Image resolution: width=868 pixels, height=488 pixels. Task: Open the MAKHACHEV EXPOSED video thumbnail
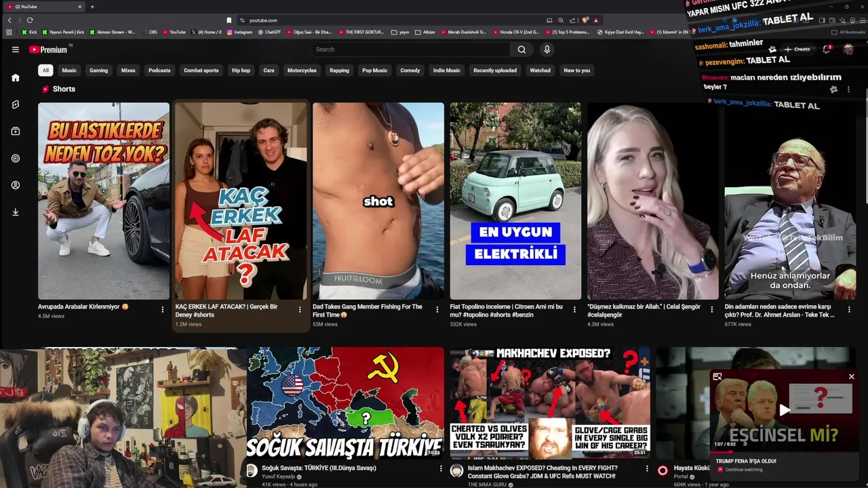550,403
